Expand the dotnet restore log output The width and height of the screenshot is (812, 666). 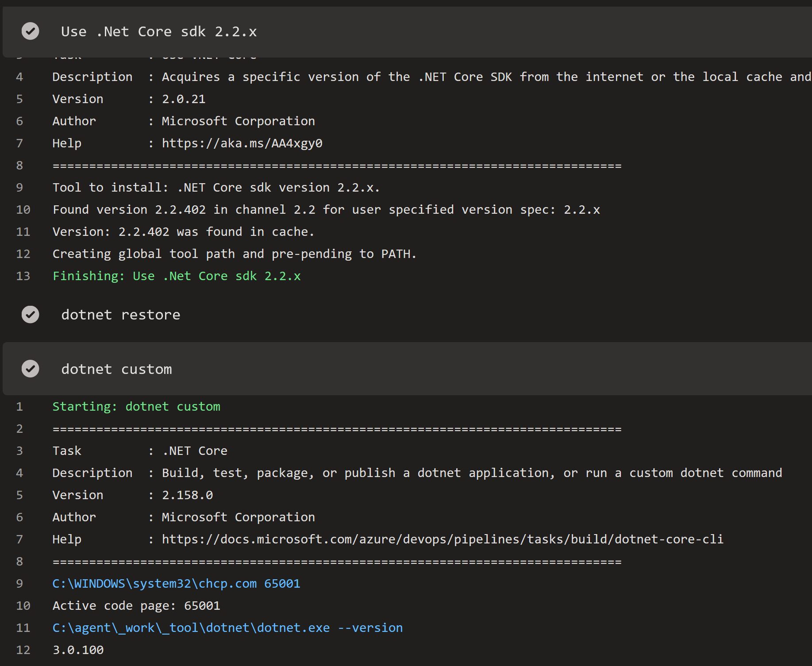pyautogui.click(x=120, y=315)
